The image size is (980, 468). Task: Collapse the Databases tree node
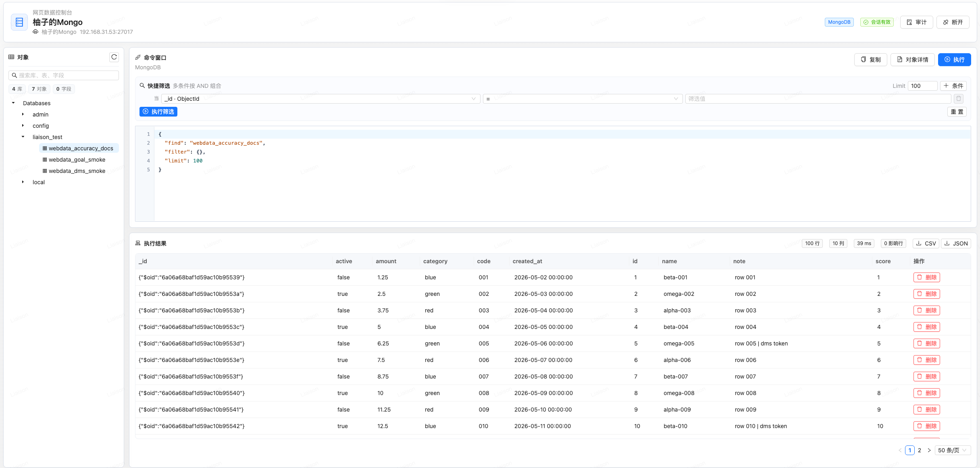pos(13,103)
